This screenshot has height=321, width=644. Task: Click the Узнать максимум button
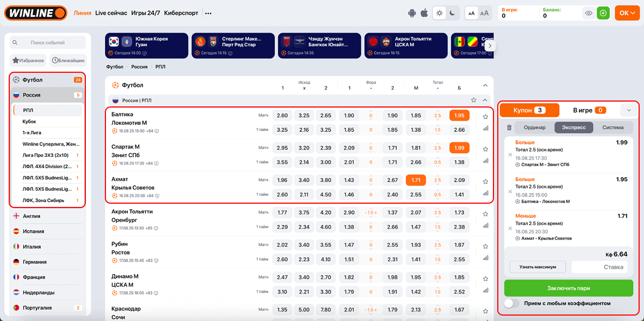pos(537,267)
